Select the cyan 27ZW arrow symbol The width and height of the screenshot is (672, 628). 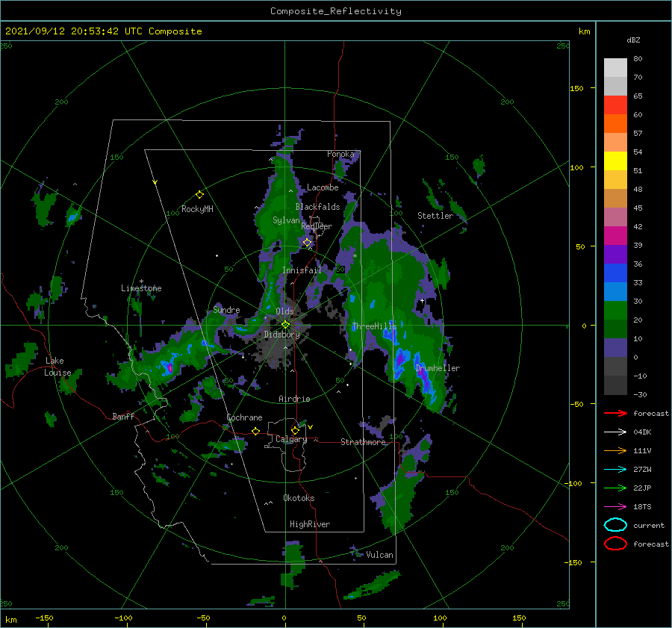click(615, 470)
